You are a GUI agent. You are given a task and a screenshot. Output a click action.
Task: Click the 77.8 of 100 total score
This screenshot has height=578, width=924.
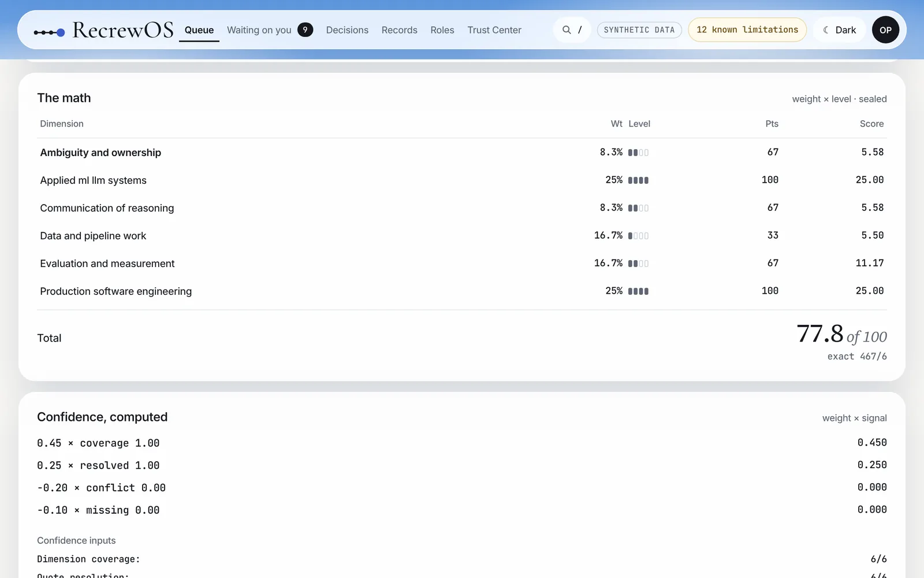(841, 335)
